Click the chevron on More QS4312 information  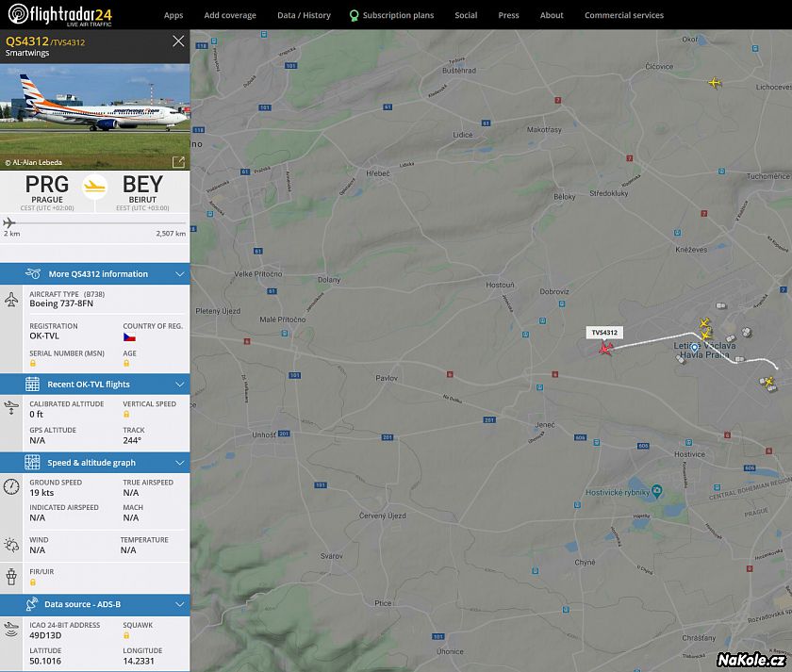click(x=180, y=274)
